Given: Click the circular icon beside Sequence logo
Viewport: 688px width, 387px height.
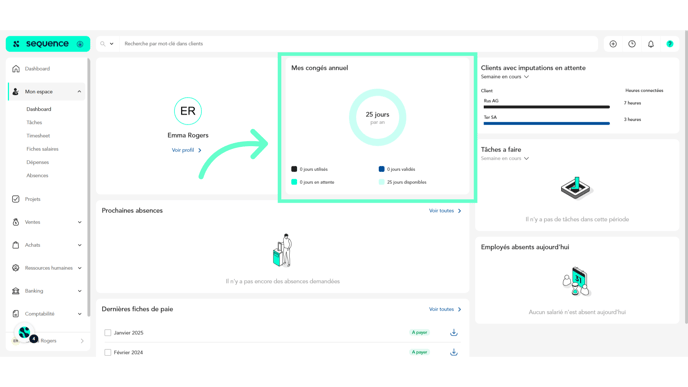Looking at the screenshot, I should [80, 44].
